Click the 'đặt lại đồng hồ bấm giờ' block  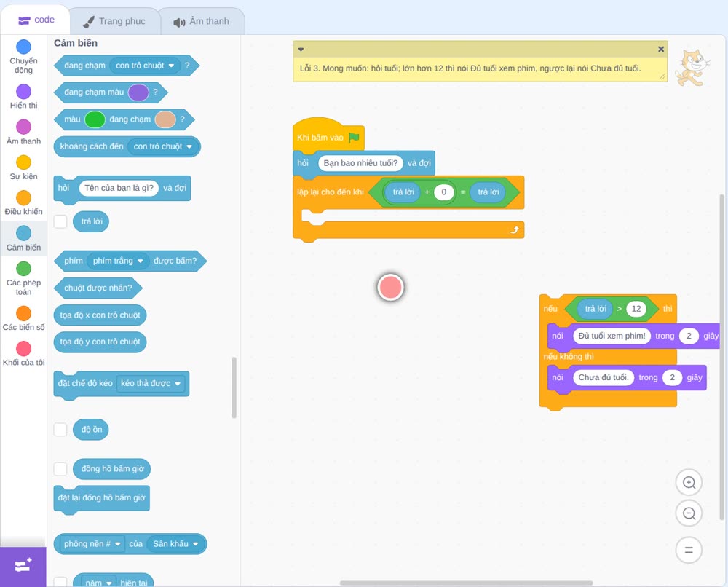pos(102,498)
